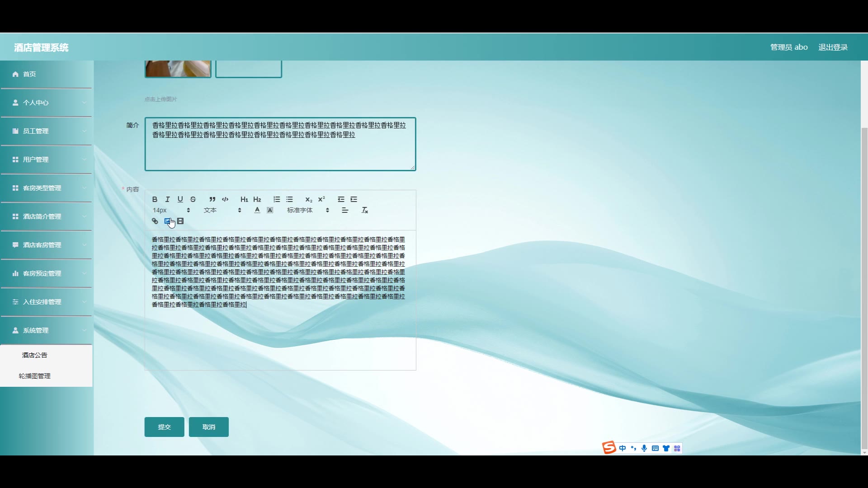Insert a code block
The height and width of the screenshot is (488, 868).
click(225, 199)
